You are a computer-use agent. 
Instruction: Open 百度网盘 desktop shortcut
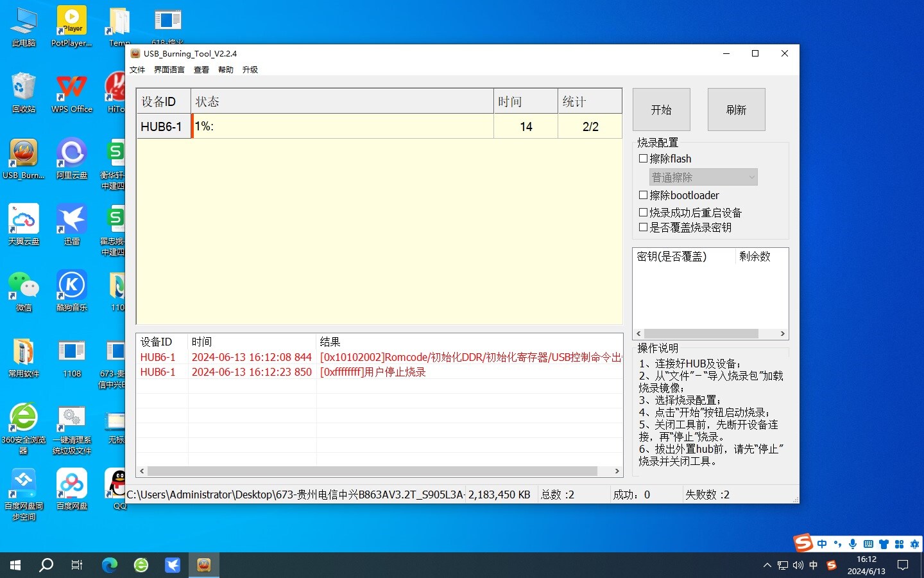click(72, 489)
